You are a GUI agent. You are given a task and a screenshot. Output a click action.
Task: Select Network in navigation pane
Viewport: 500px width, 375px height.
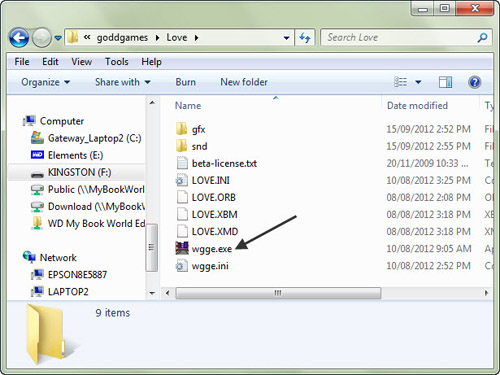pos(50,257)
